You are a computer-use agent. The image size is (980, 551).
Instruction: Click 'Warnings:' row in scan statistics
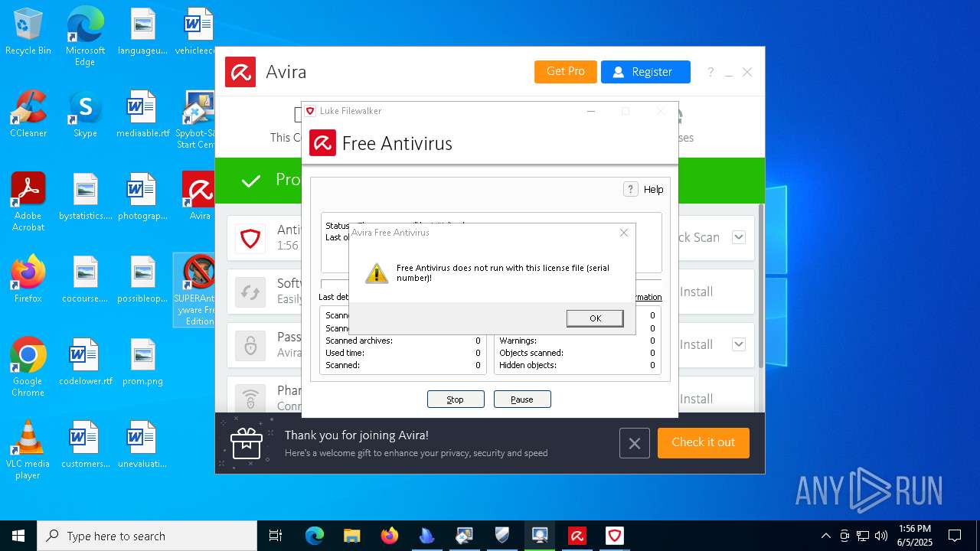coord(577,341)
